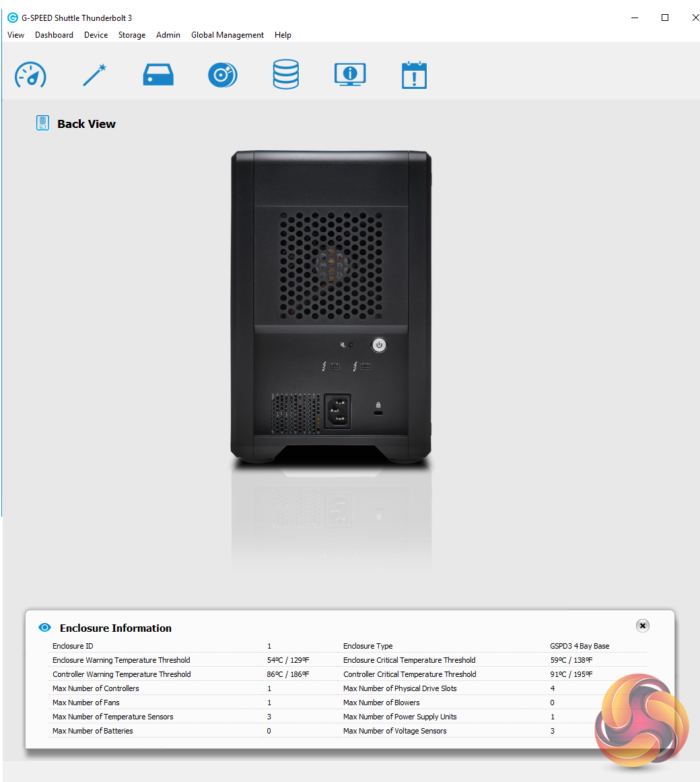Open the Physical Drive toolbar icon

pos(158,75)
